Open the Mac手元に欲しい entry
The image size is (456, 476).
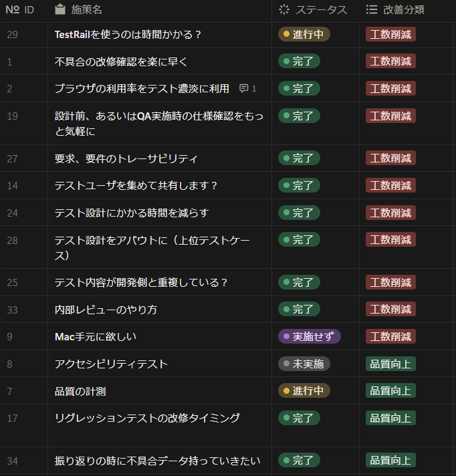tap(96, 337)
